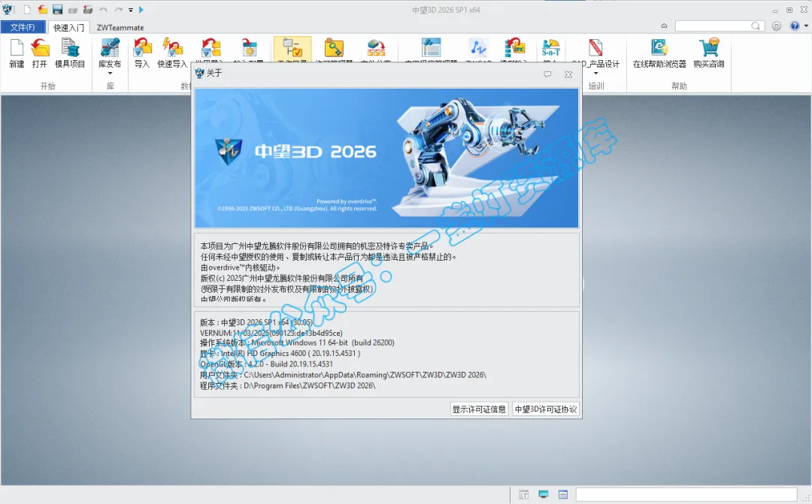Click the file distribution boxes icon

(x=376, y=49)
